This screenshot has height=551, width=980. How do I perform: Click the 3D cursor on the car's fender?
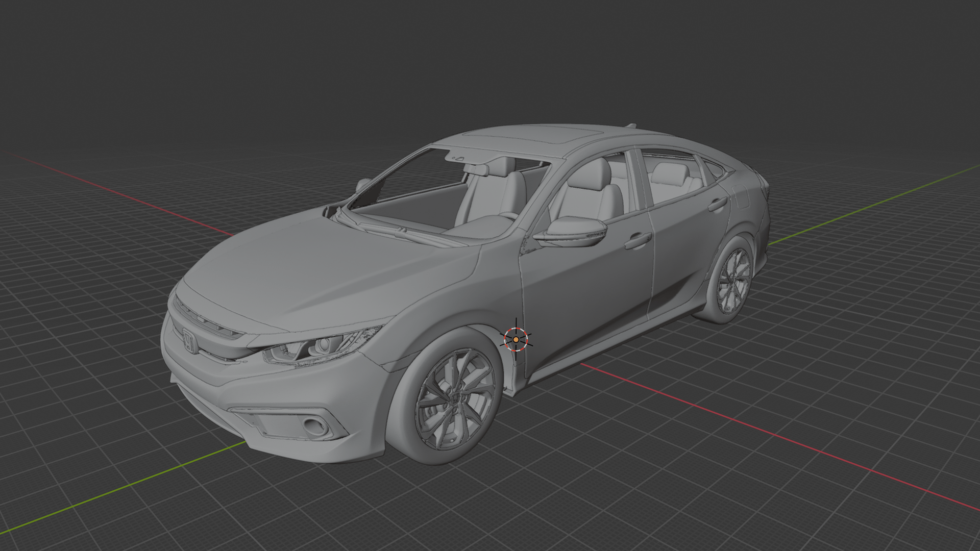(x=516, y=339)
